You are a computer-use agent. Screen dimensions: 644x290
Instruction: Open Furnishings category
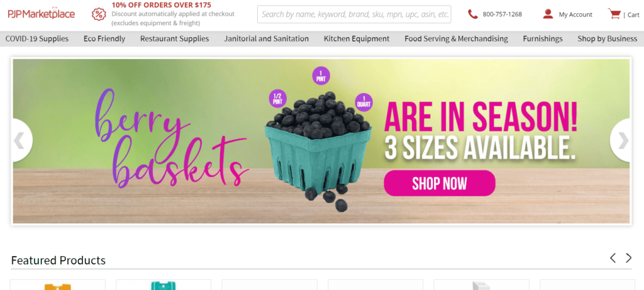tap(543, 39)
